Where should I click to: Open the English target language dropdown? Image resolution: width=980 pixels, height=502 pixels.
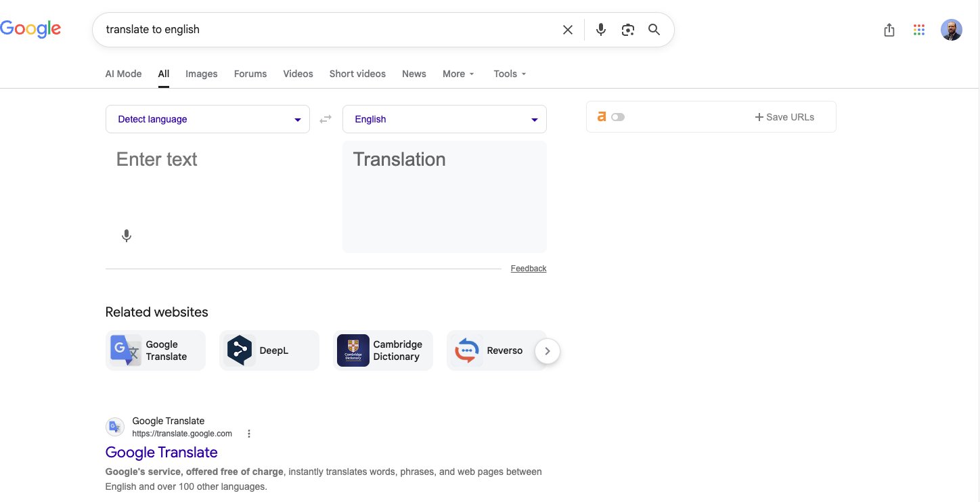tap(445, 119)
